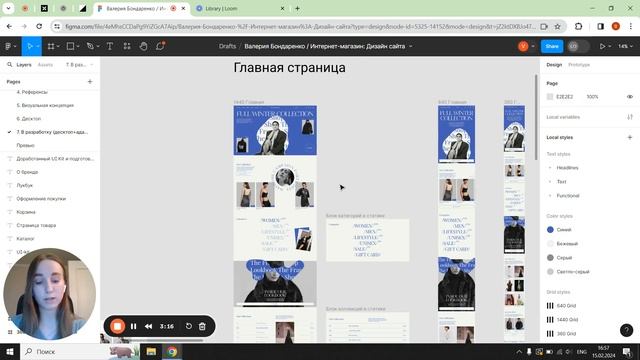Select the 1440 Grid style
Screen dimensions: 640x360
click(x=567, y=320)
